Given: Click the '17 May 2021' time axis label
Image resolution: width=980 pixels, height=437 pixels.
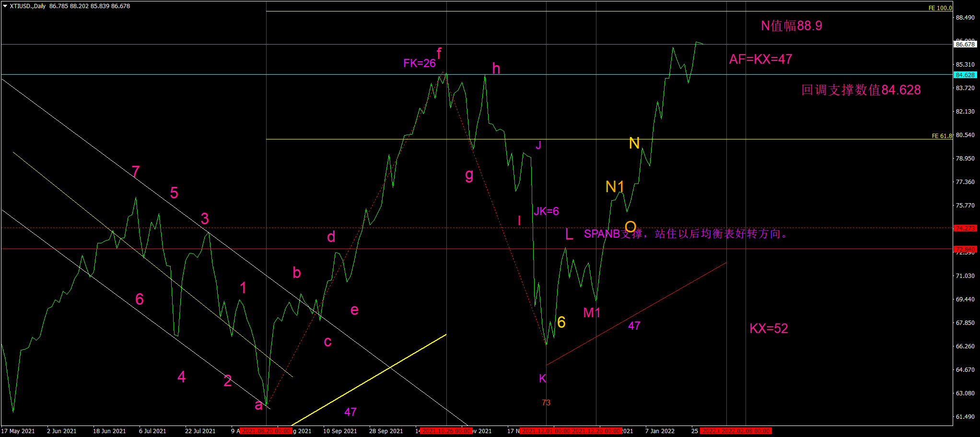Looking at the screenshot, I should [18, 431].
